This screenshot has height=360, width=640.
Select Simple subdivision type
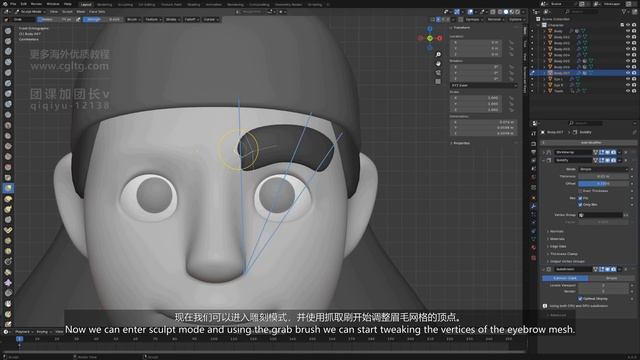coord(611,278)
